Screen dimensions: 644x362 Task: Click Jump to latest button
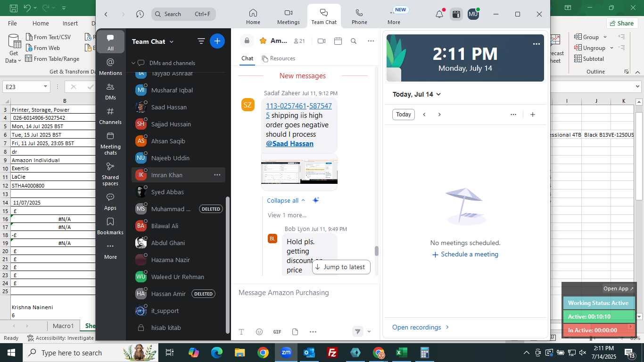tap(341, 267)
